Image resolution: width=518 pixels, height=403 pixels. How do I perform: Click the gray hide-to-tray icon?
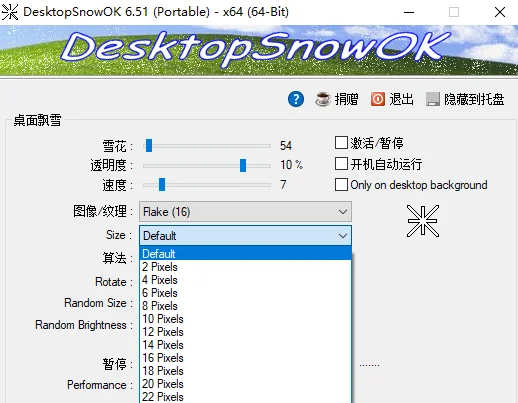pyautogui.click(x=433, y=99)
